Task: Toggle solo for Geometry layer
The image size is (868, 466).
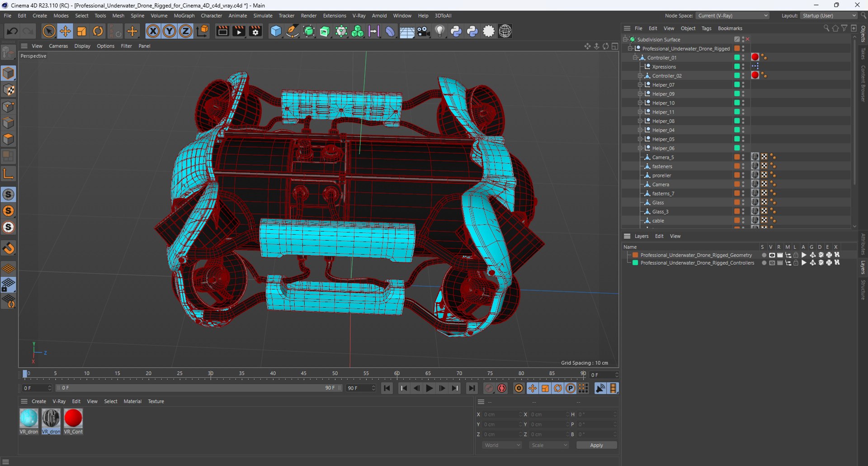Action: [764, 255]
